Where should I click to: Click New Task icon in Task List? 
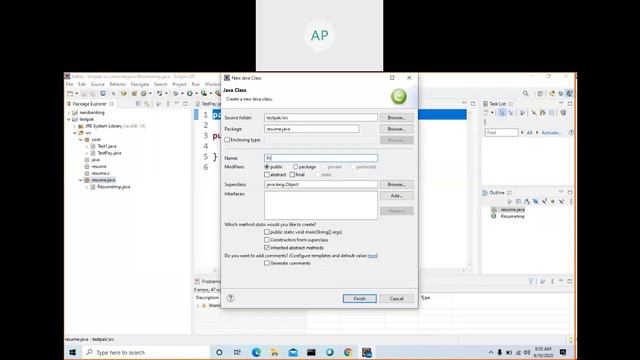[x=486, y=113]
